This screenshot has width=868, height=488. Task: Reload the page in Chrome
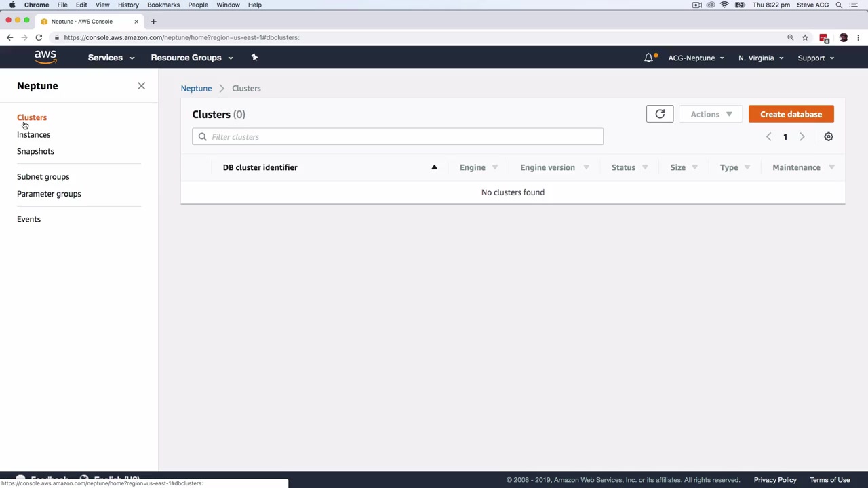[39, 37]
